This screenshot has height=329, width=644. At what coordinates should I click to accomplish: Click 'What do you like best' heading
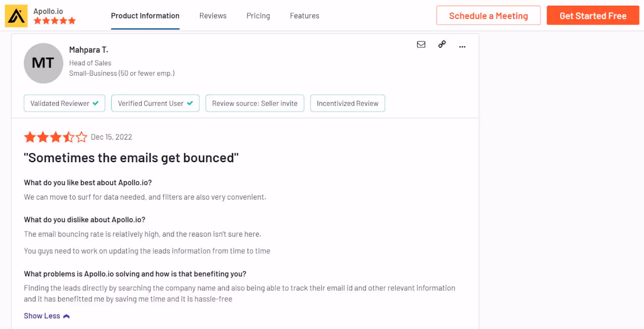point(88,182)
